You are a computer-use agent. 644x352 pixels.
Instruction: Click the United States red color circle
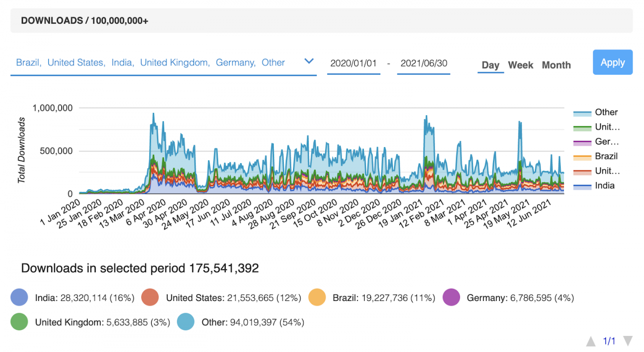(150, 297)
